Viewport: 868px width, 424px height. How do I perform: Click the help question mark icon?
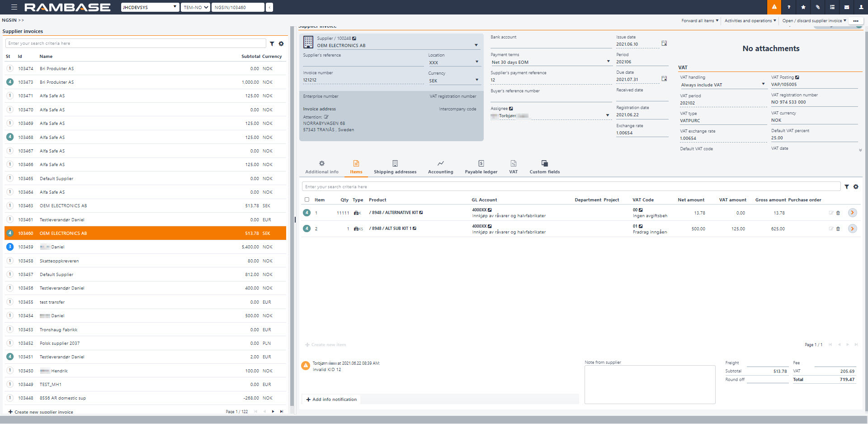tap(789, 7)
